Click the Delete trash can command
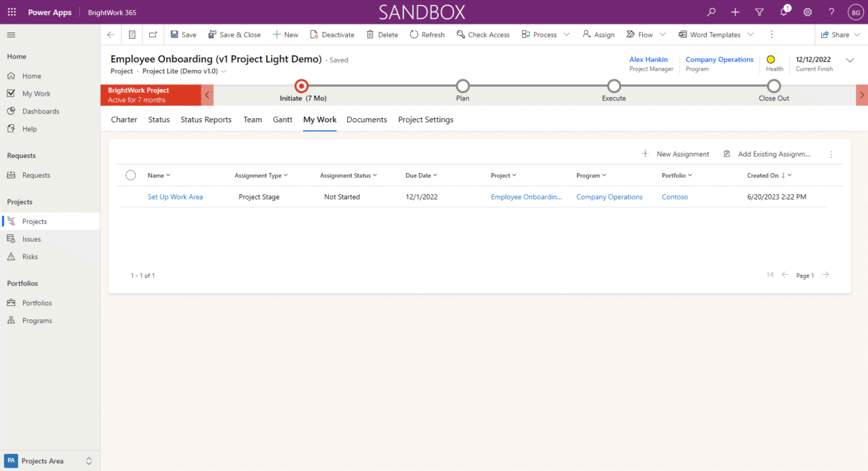Viewport: 868px width, 471px height. pos(382,35)
